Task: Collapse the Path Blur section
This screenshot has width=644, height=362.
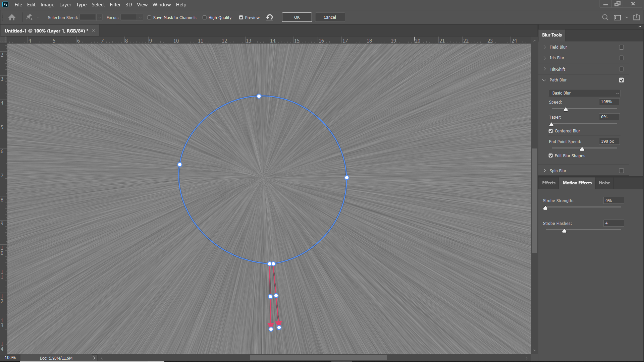Action: point(544,80)
